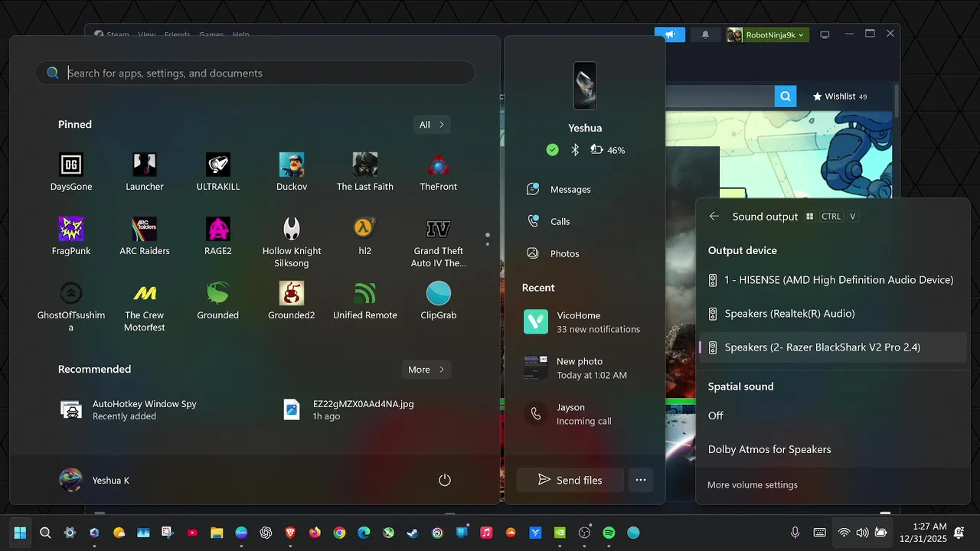Open New photo recent item
This screenshot has width=980, height=551.
click(585, 368)
